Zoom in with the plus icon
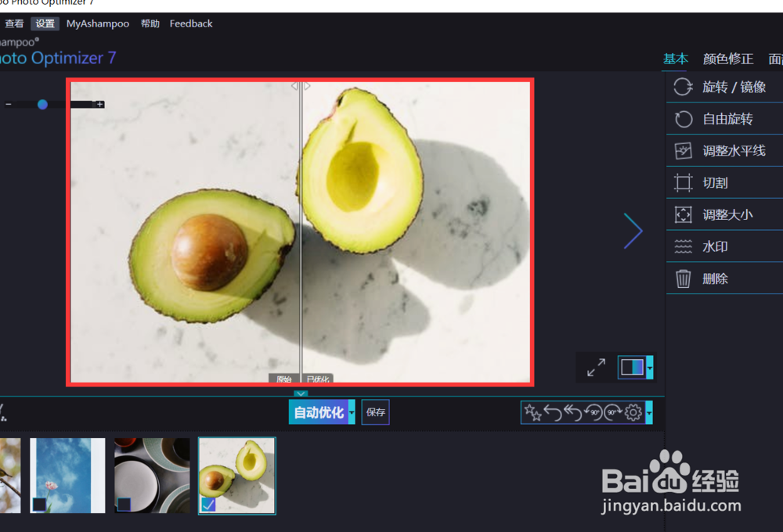Image resolution: width=783 pixels, height=532 pixels. [100, 104]
